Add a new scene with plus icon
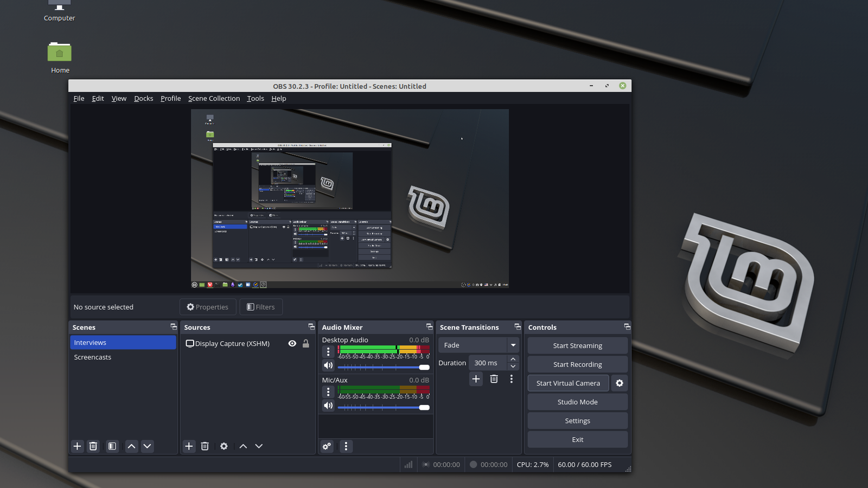This screenshot has width=868, height=488. point(78,446)
